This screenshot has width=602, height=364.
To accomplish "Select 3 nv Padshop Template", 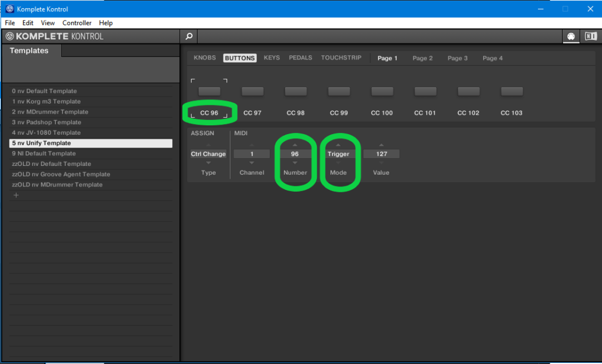I will pos(91,122).
